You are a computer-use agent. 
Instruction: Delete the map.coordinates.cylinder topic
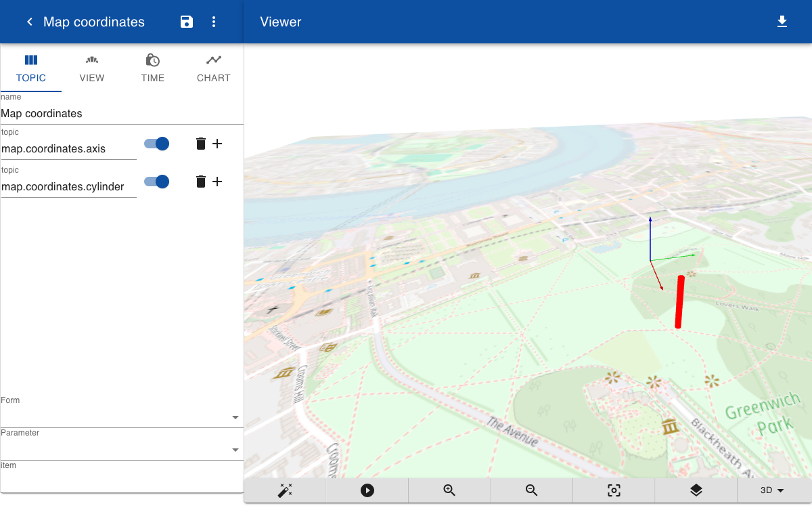pos(201,182)
